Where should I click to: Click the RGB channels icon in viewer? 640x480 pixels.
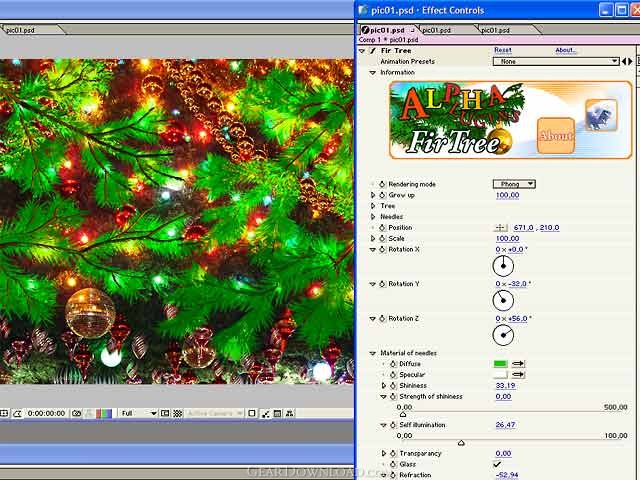tap(104, 413)
